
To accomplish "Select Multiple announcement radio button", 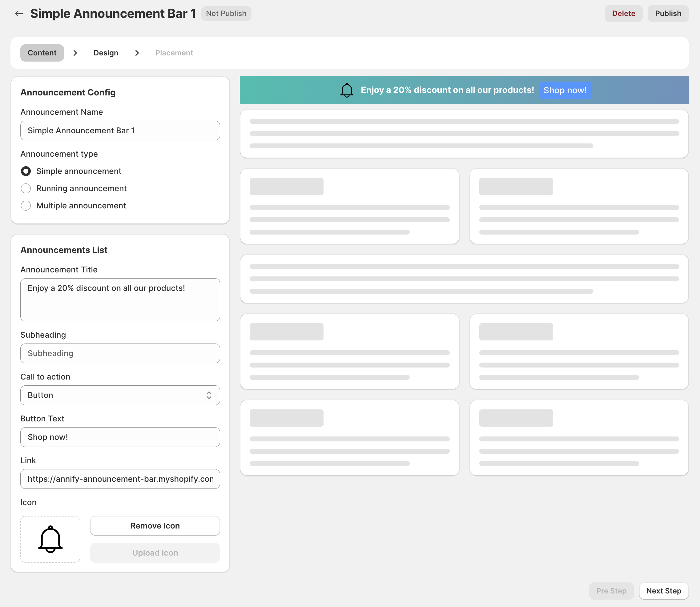I will coord(26,206).
